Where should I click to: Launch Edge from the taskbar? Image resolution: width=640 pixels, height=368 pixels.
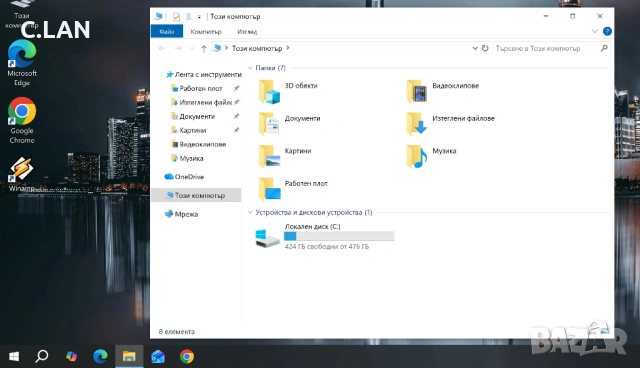(x=100, y=357)
